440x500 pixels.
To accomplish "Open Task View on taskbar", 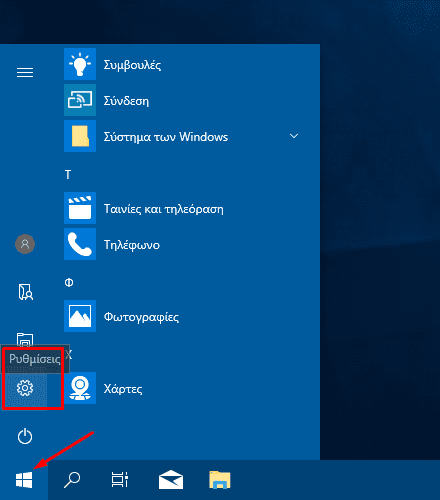I will (x=120, y=480).
